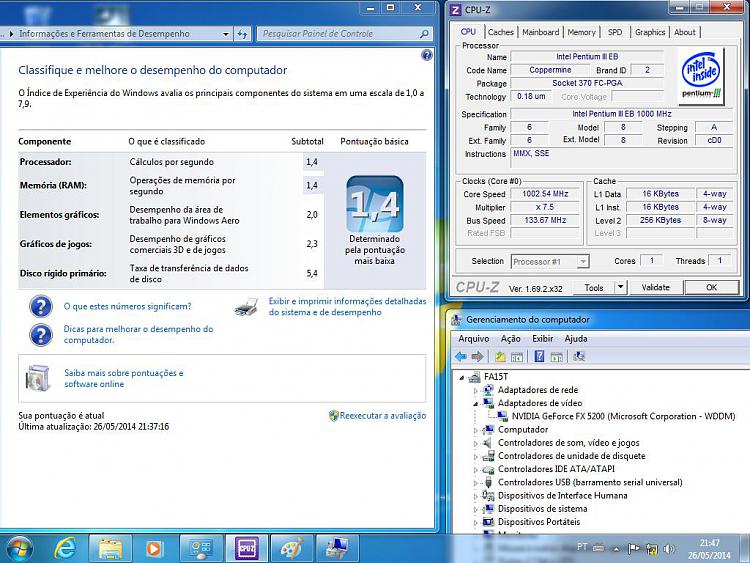Screen dimensions: 750x563
Task: Switch to the Mainboard tab in CPU-Z
Action: click(x=540, y=33)
